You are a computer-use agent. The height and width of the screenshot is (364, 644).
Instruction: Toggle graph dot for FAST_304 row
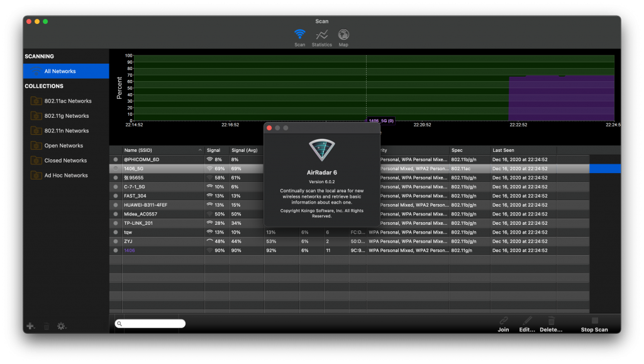pos(116,196)
